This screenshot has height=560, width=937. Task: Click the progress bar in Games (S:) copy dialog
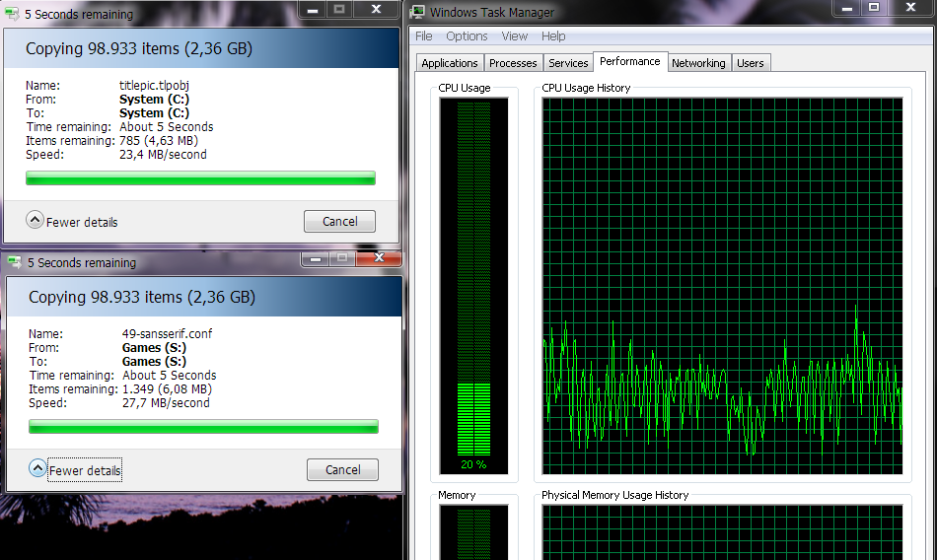(203, 426)
